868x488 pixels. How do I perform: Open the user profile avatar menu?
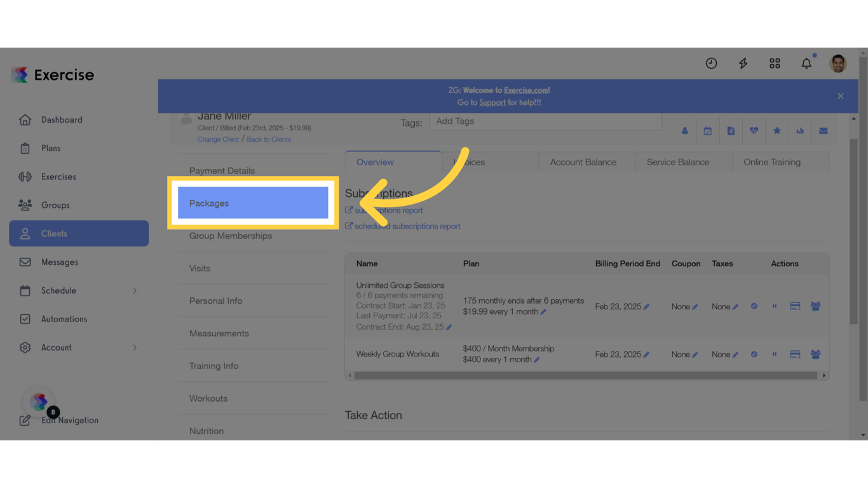pos(838,63)
